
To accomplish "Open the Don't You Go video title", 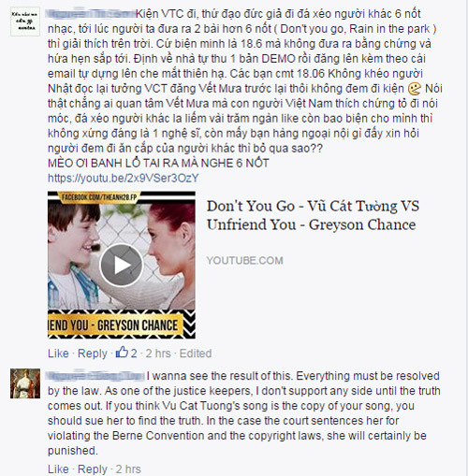I will coord(313,215).
